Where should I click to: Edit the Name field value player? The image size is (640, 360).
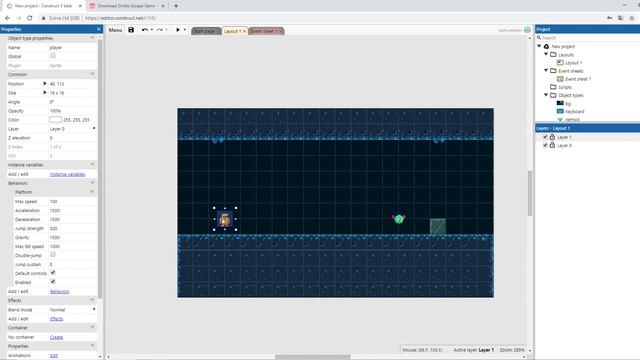coord(73,47)
